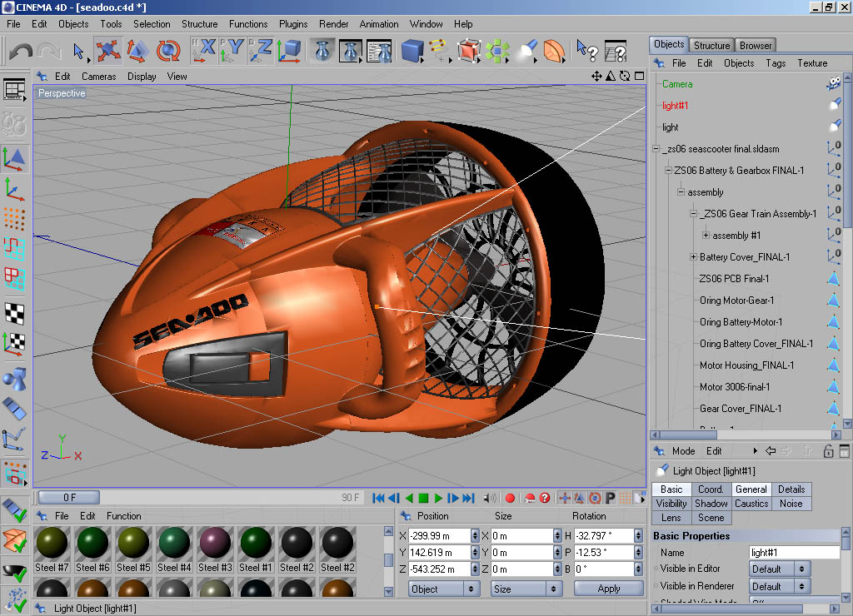Select the Steel #3 material swatch

(x=215, y=544)
